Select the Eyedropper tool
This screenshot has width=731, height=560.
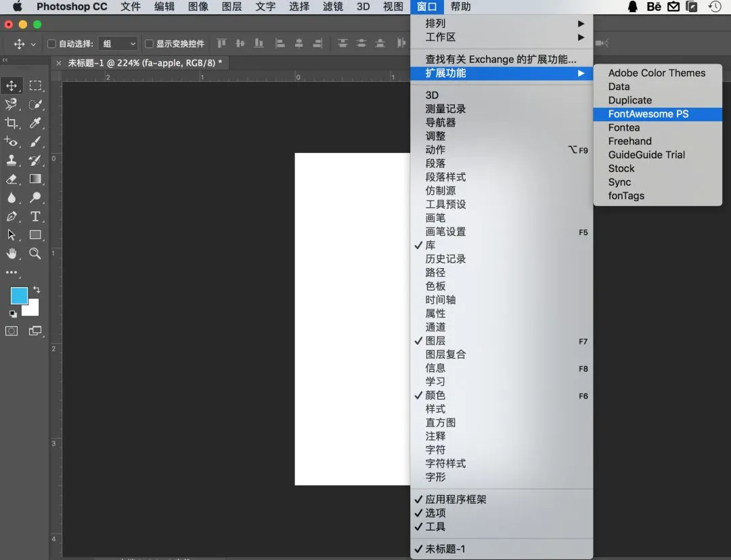click(35, 123)
